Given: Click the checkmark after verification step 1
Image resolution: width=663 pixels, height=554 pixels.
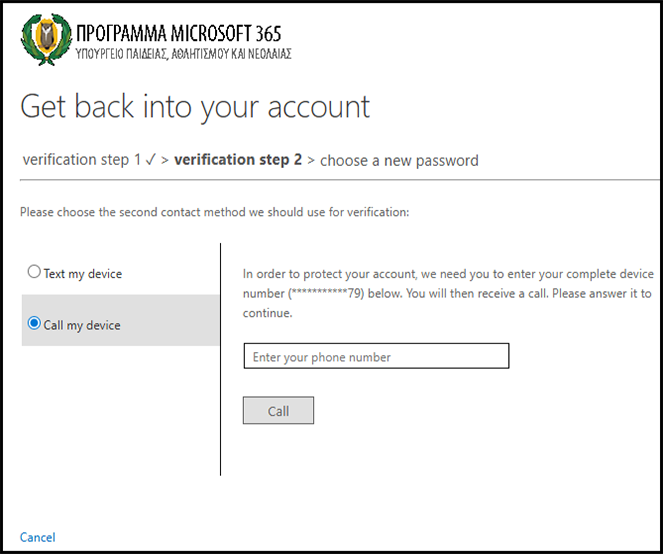Looking at the screenshot, I should (151, 160).
